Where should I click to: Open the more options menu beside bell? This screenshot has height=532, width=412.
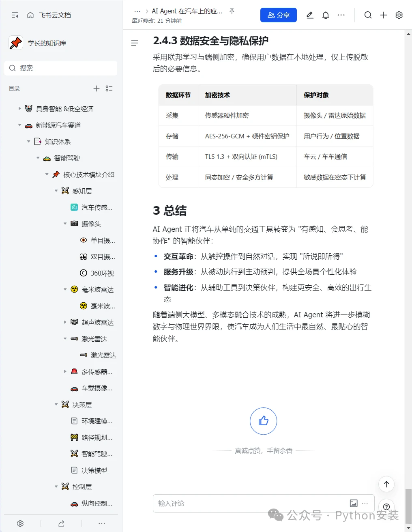tap(341, 15)
